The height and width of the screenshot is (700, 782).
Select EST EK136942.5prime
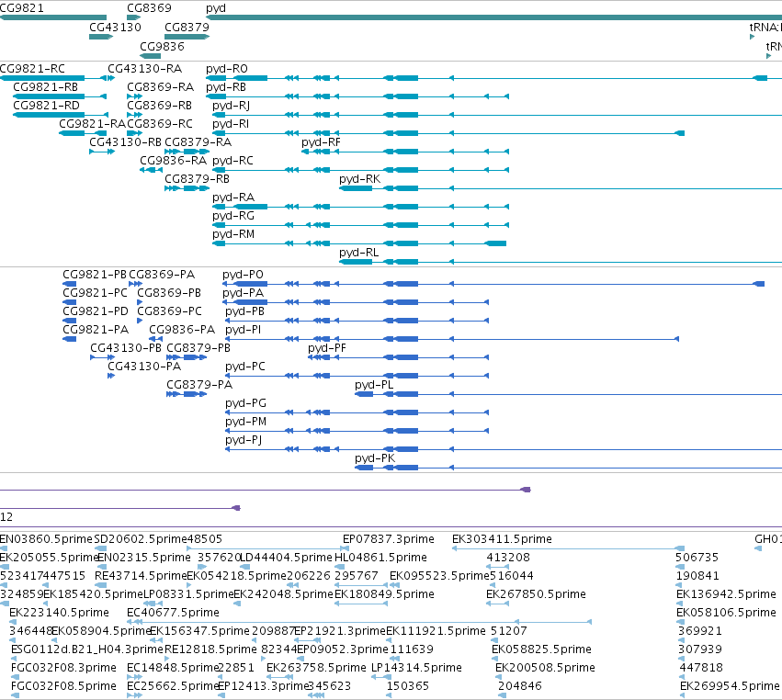(x=726, y=594)
